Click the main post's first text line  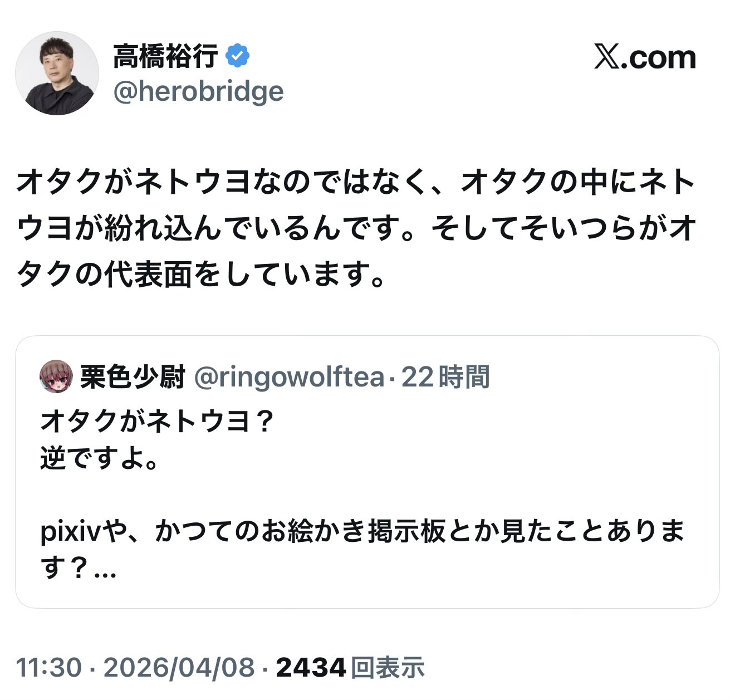click(356, 182)
